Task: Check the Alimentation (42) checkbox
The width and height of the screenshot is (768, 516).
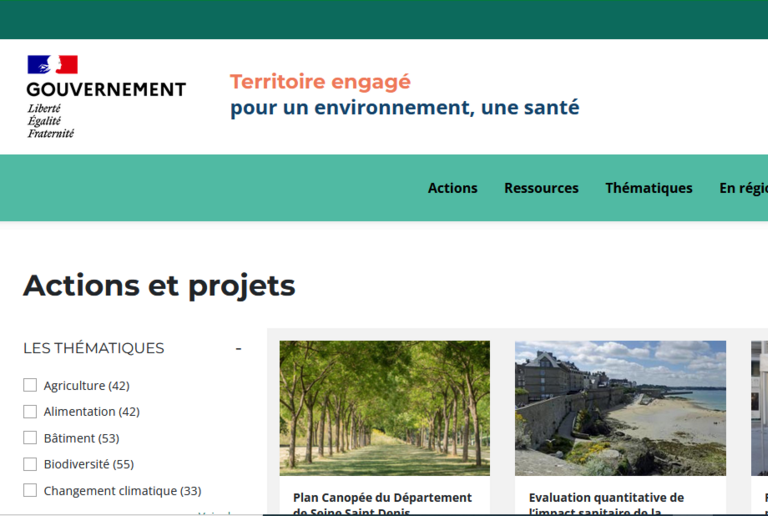Action: (x=30, y=412)
